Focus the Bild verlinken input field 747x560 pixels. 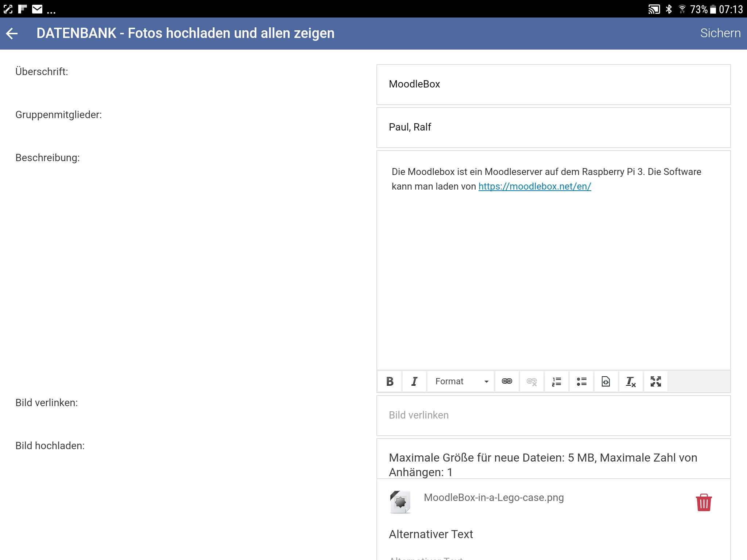click(x=553, y=416)
